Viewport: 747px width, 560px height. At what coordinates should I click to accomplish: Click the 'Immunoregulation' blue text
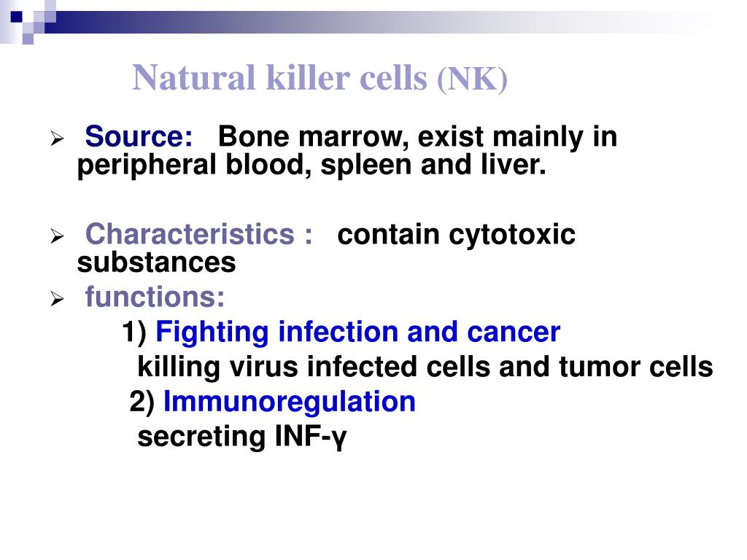coord(289,402)
